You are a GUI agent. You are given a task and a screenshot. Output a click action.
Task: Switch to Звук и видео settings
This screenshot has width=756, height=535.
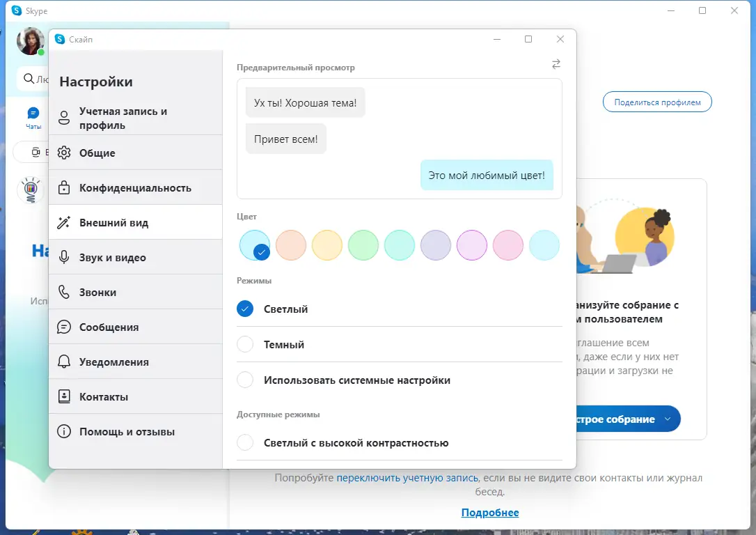(x=136, y=257)
